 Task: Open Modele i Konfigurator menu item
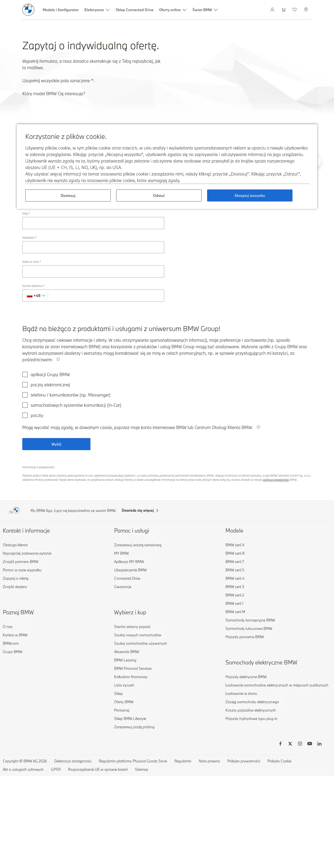61,10
